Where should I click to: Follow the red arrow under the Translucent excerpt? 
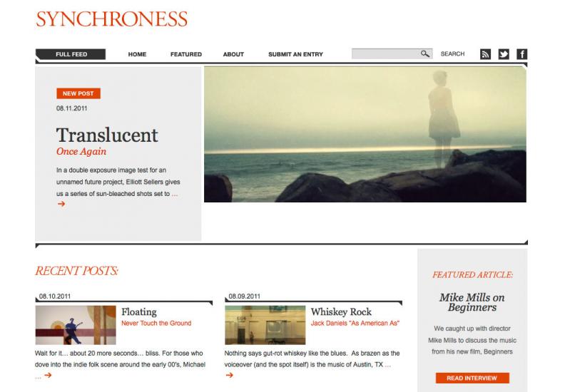tap(61, 204)
